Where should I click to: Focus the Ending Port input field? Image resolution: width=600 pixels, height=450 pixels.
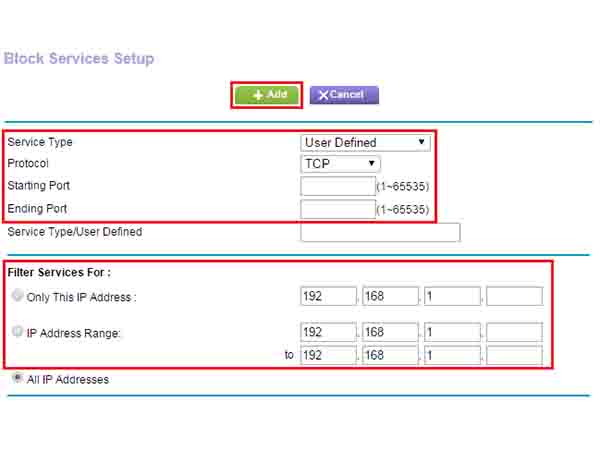coord(337,209)
